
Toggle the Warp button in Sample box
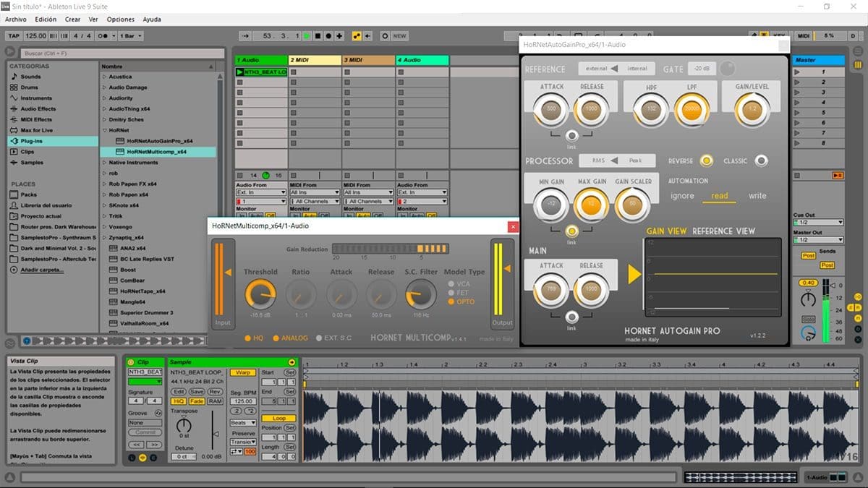click(242, 372)
